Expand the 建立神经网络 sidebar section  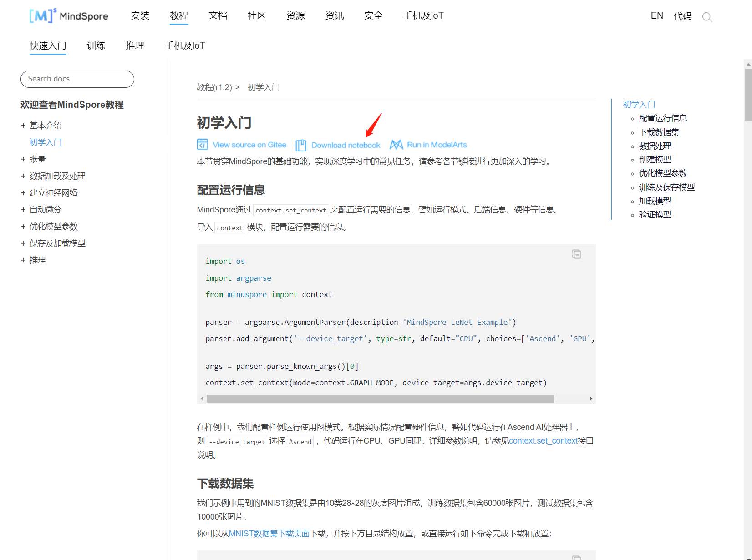pyautogui.click(x=23, y=193)
